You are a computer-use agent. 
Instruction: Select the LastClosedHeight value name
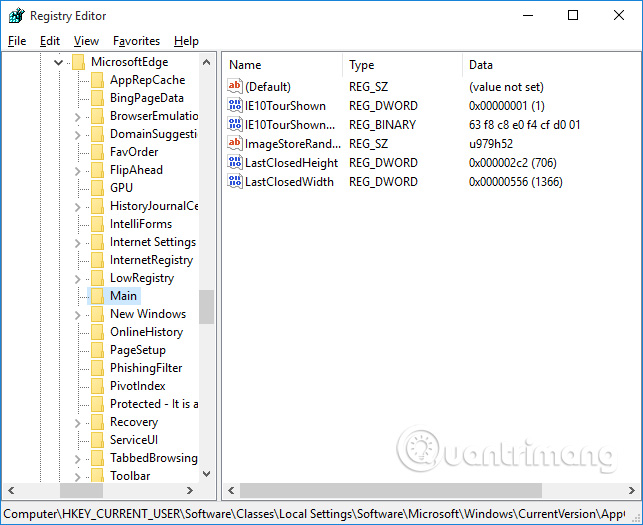click(x=291, y=163)
